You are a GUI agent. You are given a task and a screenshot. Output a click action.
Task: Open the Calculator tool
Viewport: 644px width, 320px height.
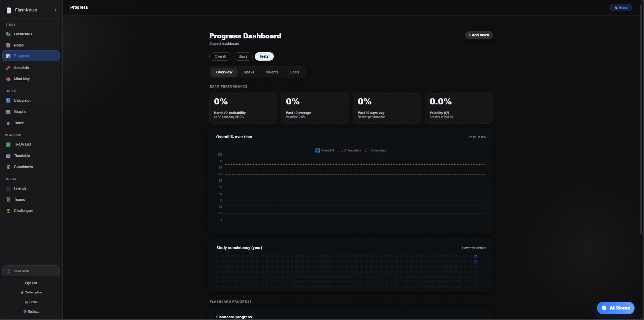tap(22, 101)
